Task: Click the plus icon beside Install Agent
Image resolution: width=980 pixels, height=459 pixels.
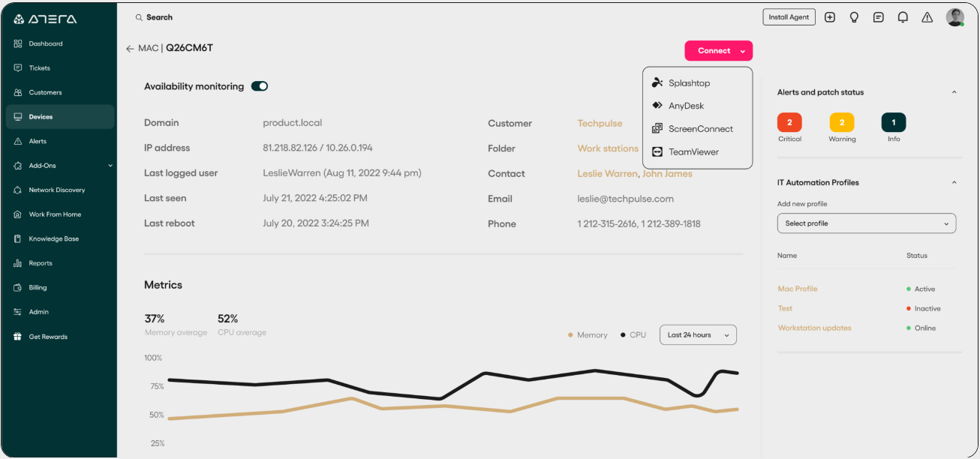Action: 830,17
